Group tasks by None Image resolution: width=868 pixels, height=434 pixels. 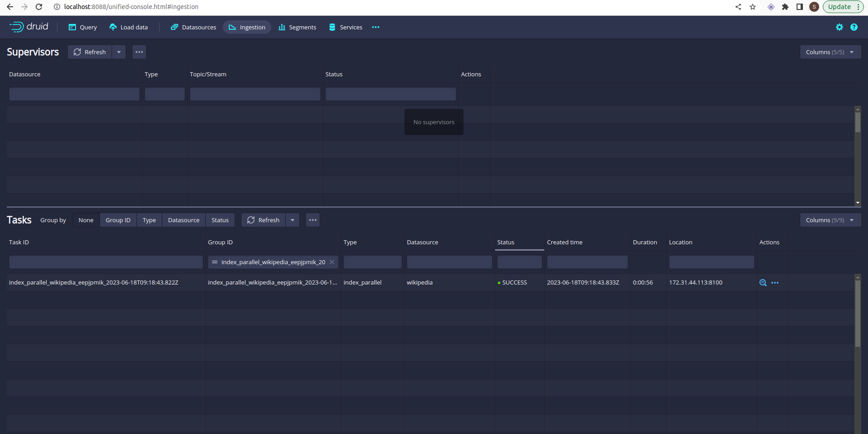coord(86,220)
